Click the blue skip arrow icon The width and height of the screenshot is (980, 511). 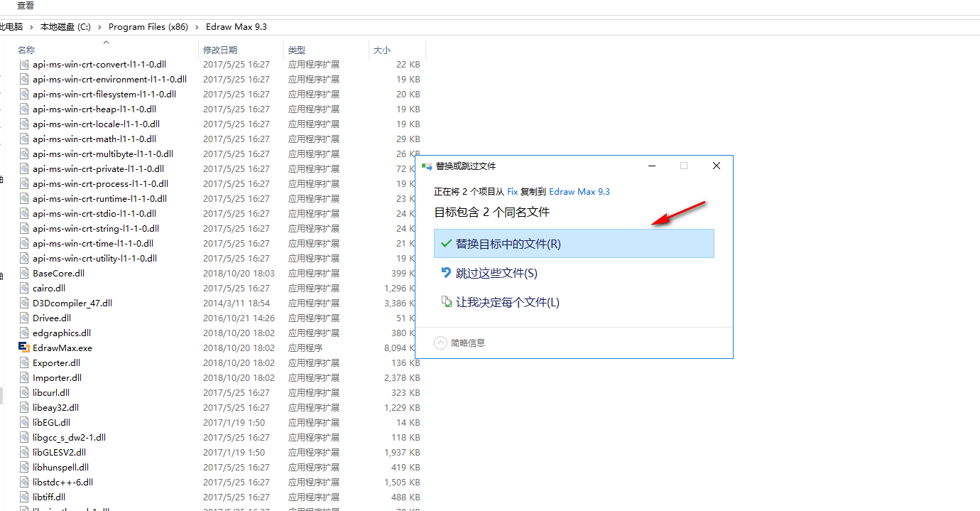coord(446,273)
